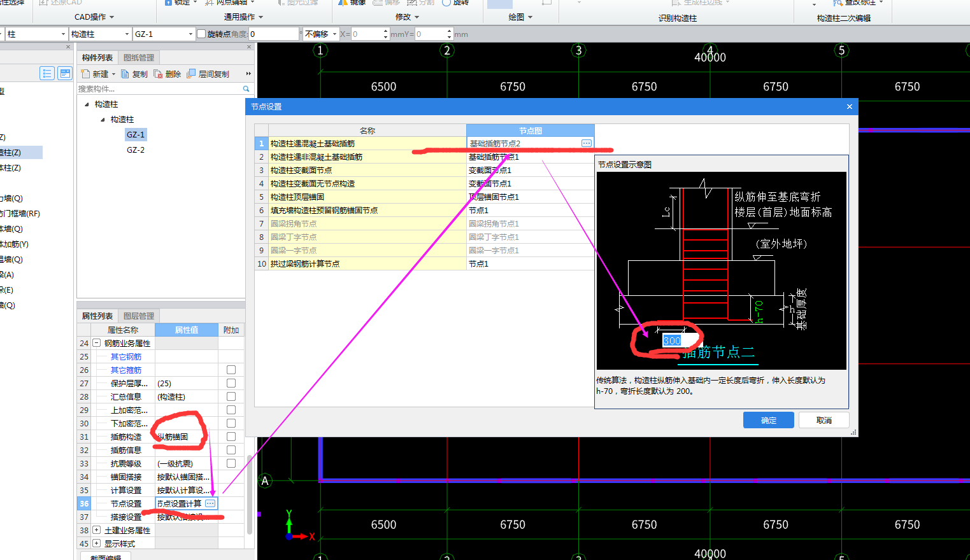
Task: Open the 柱 category dropdown
Action: pyautogui.click(x=63, y=34)
